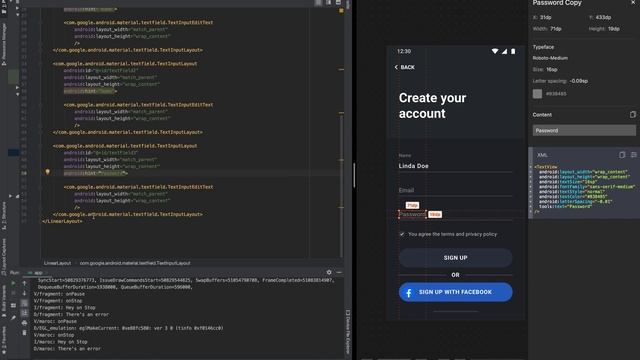Click the Stop icon in the Run panel
The height and width of the screenshot is (360, 640).
[x=13, y=293]
